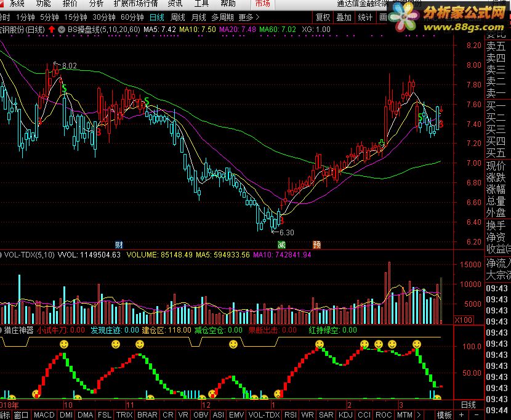Viewport: 511px width, 420px height.
Task: Select the ROC indicator tab
Action: click(384, 415)
